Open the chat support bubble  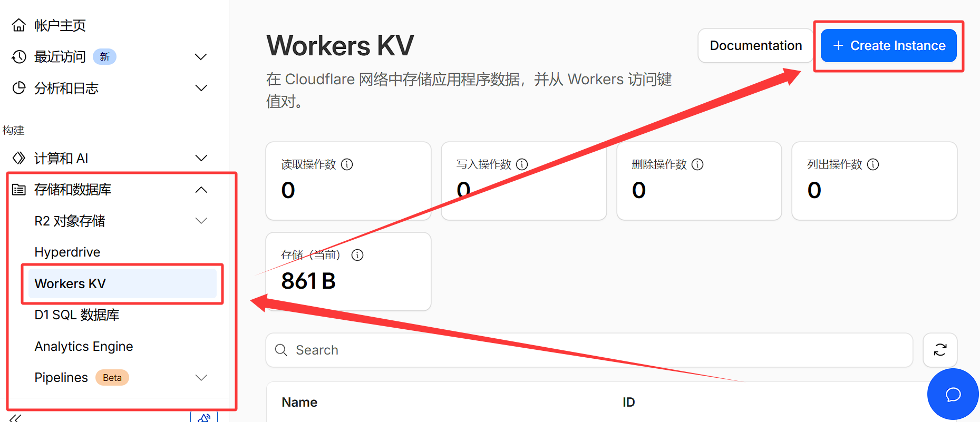953,394
